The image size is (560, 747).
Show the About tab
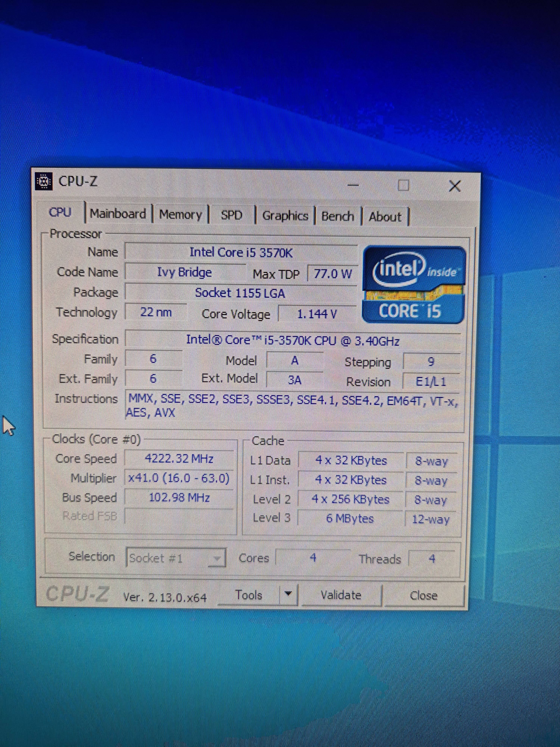tap(385, 217)
